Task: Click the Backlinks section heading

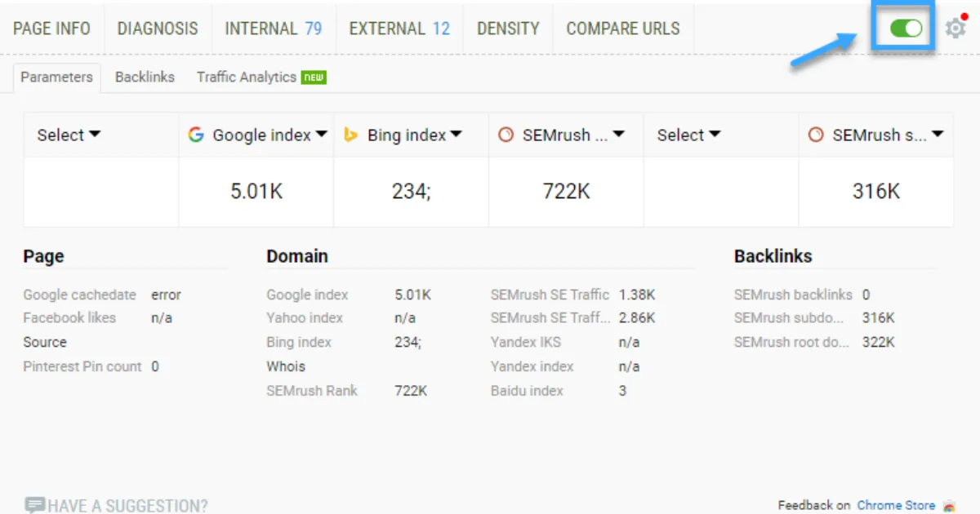Action: (773, 256)
